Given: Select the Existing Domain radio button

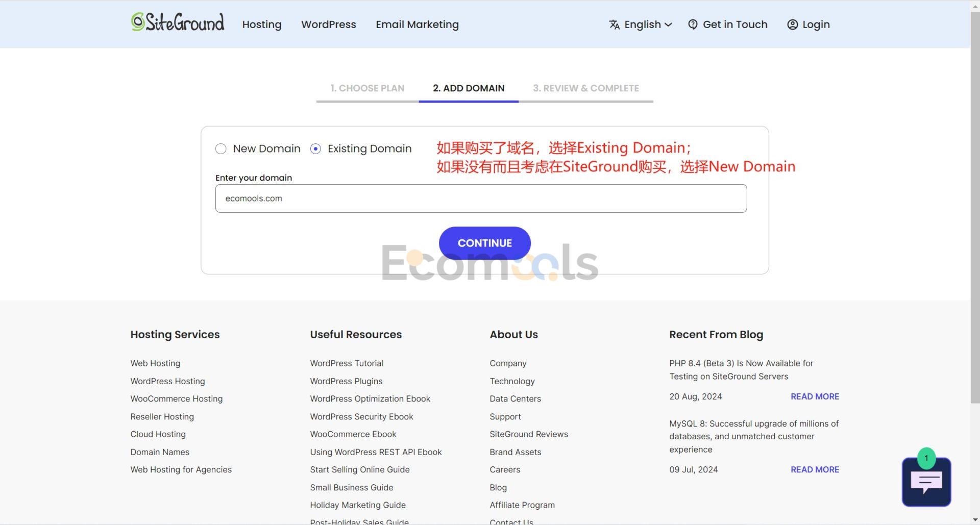Looking at the screenshot, I should click(x=315, y=148).
